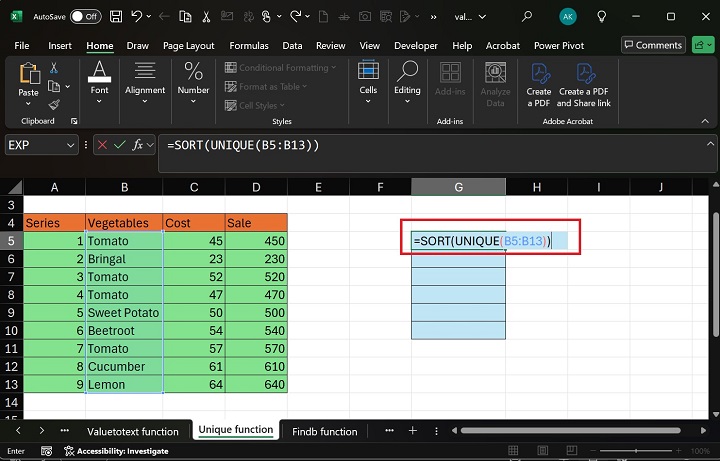The height and width of the screenshot is (461, 720).
Task: Select the Format Painter brush icon
Action: point(54,104)
